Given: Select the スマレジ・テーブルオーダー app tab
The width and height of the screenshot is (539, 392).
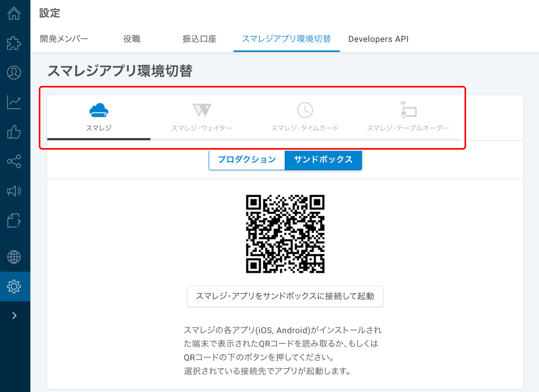Looking at the screenshot, I should 408,118.
